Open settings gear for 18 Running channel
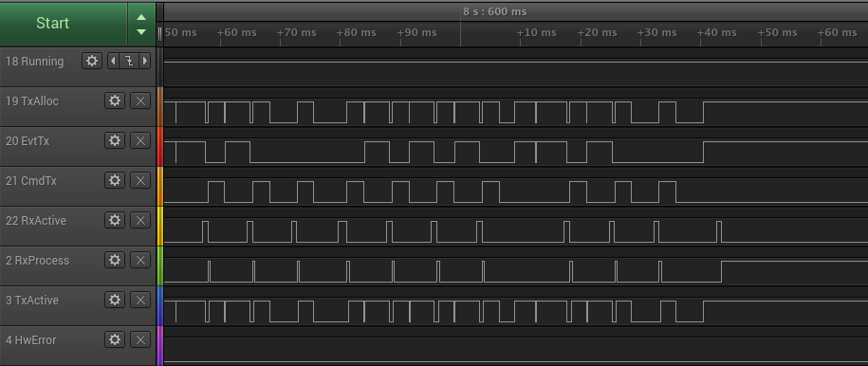Viewport: 868px width, 366px height. pyautogui.click(x=92, y=61)
